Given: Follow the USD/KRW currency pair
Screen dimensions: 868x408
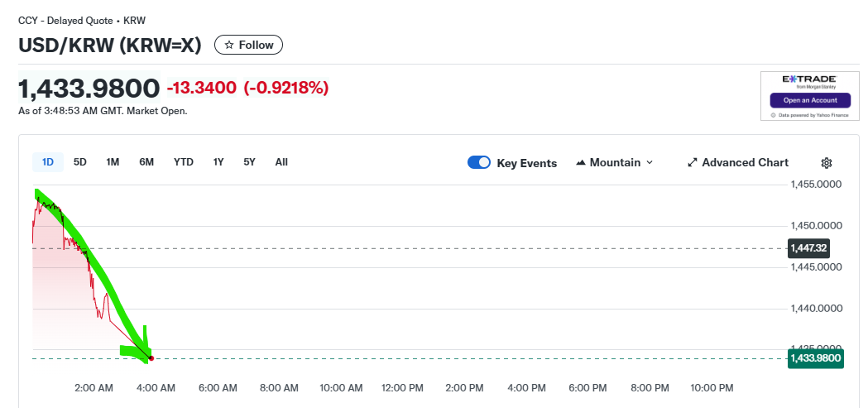Looking at the screenshot, I should pyautogui.click(x=248, y=45).
